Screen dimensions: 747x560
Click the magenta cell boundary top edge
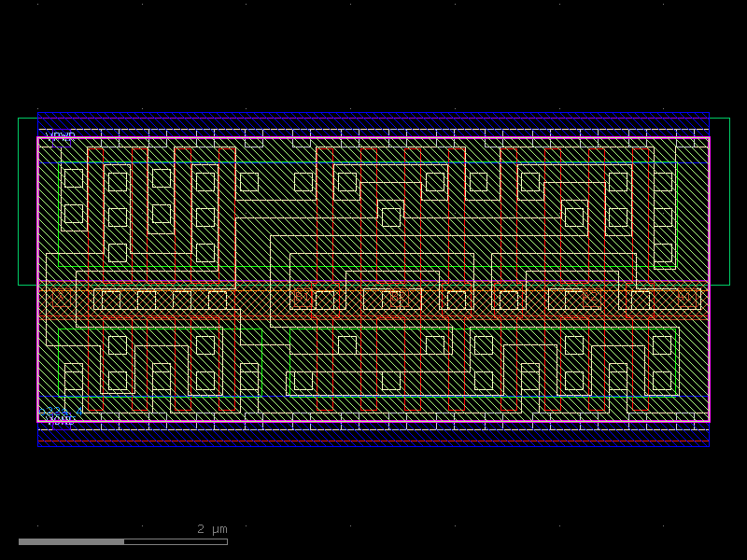pyautogui.click(x=373, y=138)
